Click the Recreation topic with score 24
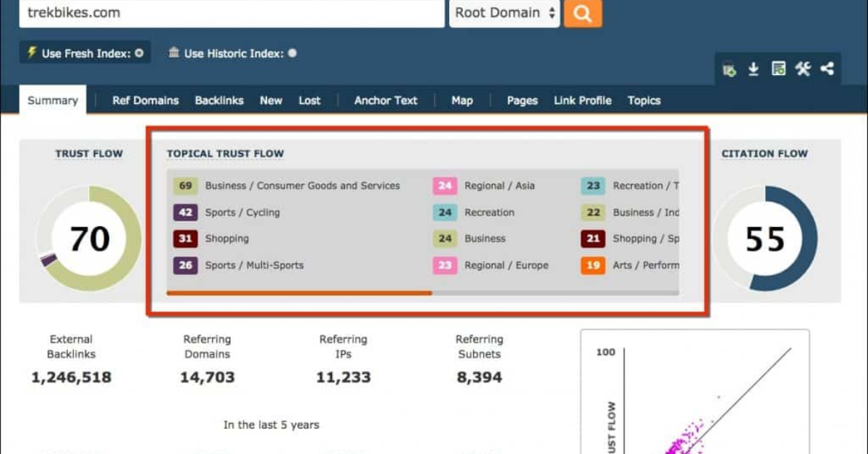Image resolution: width=868 pixels, height=454 pixels. point(490,213)
